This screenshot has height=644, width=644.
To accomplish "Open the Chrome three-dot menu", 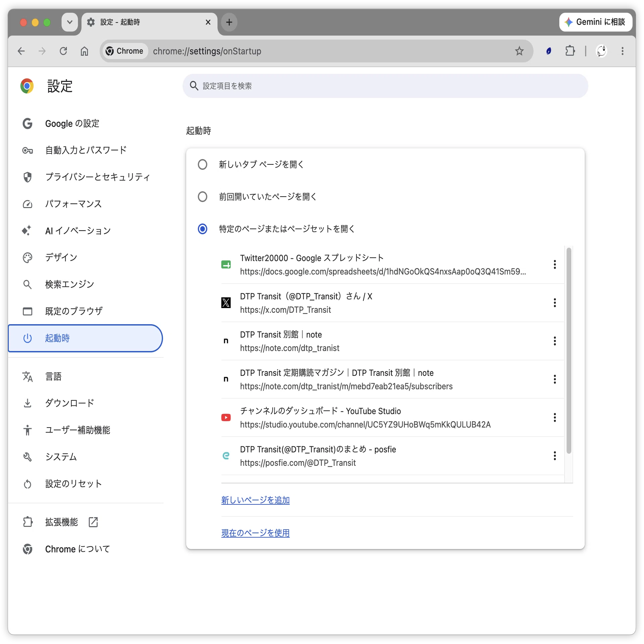I will tap(623, 51).
